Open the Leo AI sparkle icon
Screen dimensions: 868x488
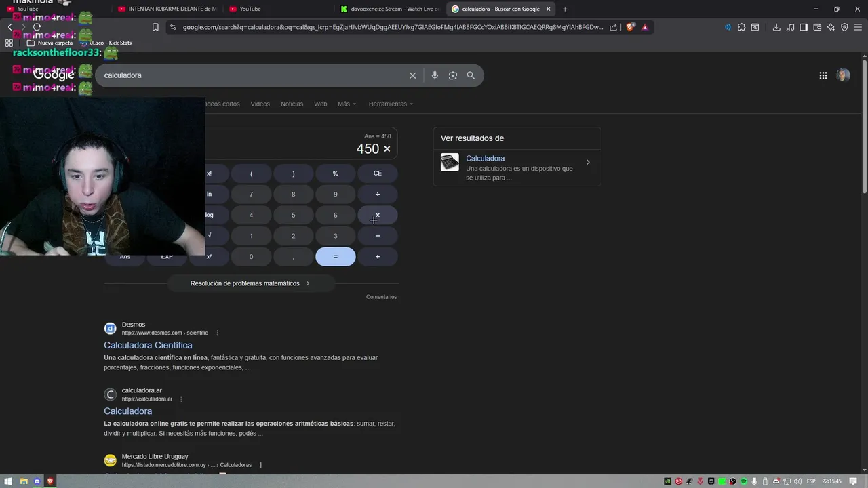831,27
